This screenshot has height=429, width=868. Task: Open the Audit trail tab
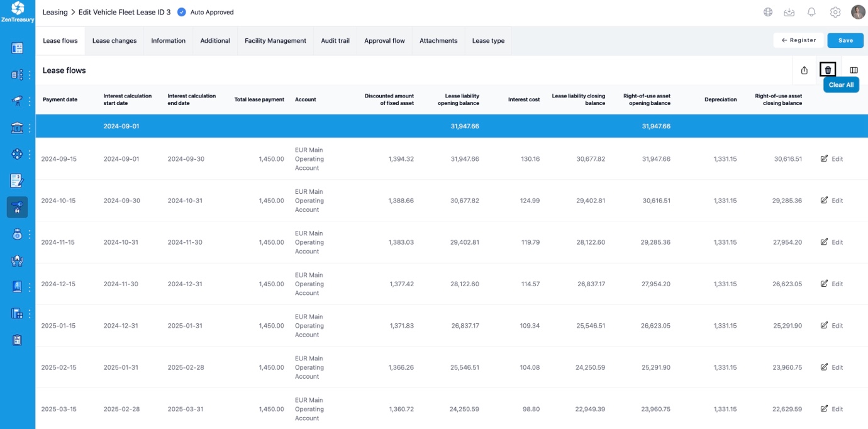tap(335, 41)
